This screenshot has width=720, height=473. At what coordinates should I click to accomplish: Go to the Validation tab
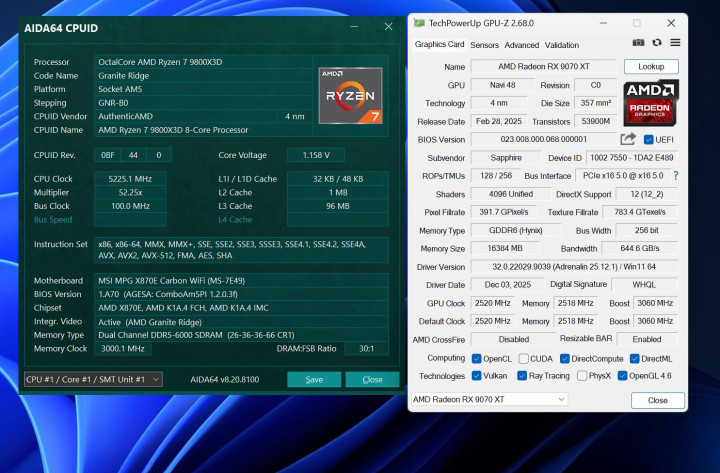point(561,45)
